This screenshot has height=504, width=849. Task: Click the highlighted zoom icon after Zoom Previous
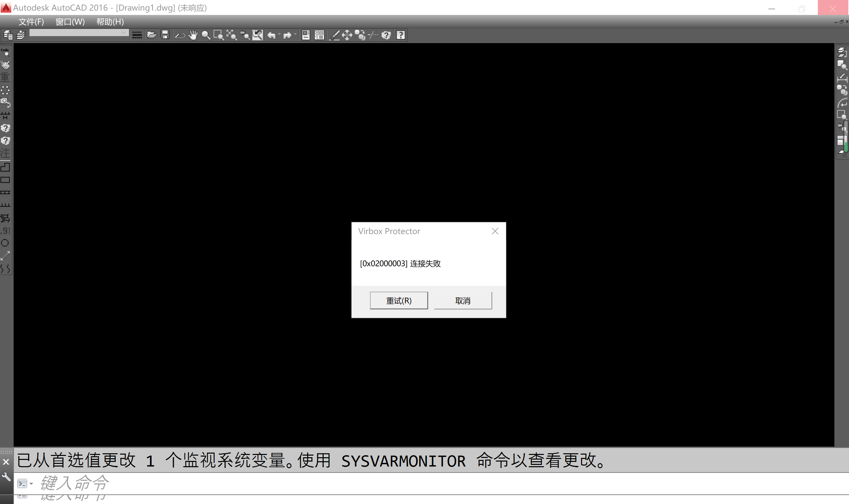tap(257, 35)
